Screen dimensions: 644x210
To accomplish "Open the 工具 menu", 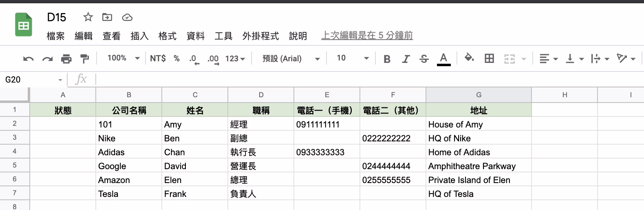I will point(223,36).
